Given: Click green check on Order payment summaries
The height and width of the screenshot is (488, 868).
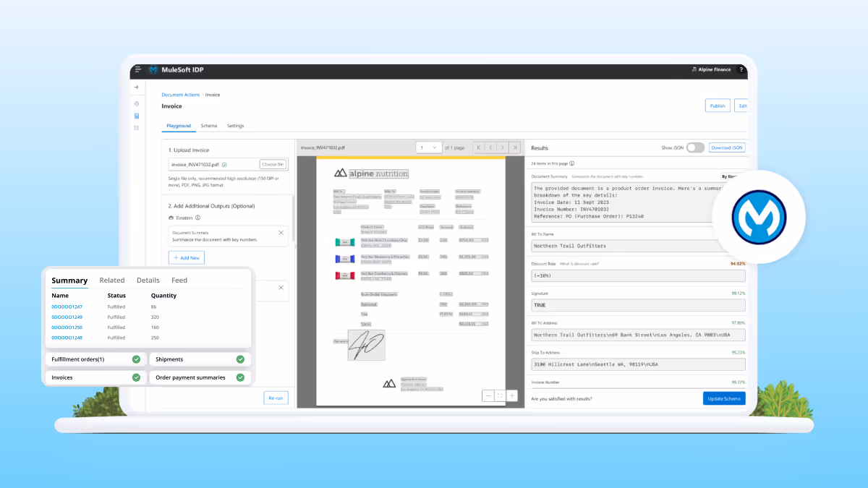Looking at the screenshot, I should tap(240, 377).
